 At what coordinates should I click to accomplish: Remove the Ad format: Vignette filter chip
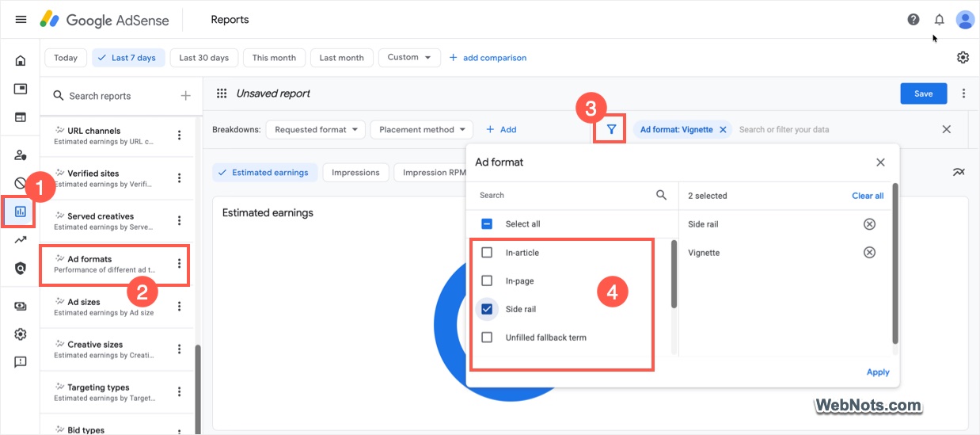pyautogui.click(x=723, y=129)
